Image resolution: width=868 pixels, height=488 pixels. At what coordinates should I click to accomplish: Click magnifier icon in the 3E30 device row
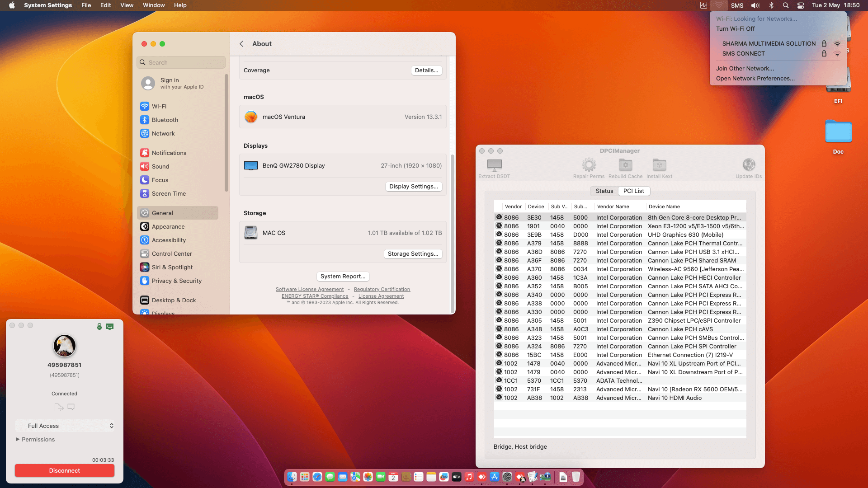[x=499, y=217]
